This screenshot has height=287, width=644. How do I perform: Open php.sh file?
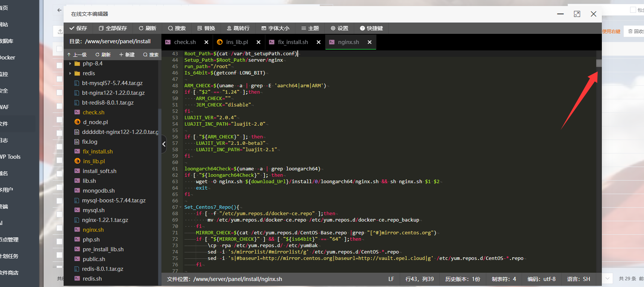tap(91, 240)
